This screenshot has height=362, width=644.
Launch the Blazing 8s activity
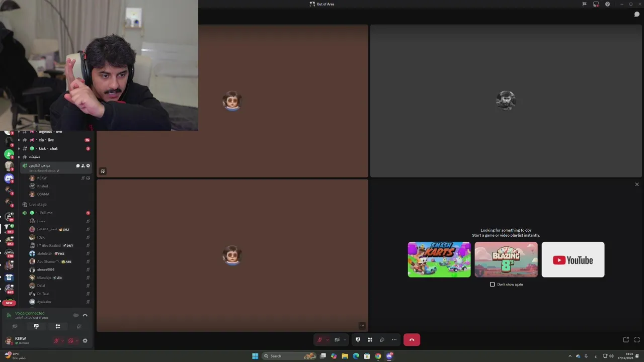point(506,259)
